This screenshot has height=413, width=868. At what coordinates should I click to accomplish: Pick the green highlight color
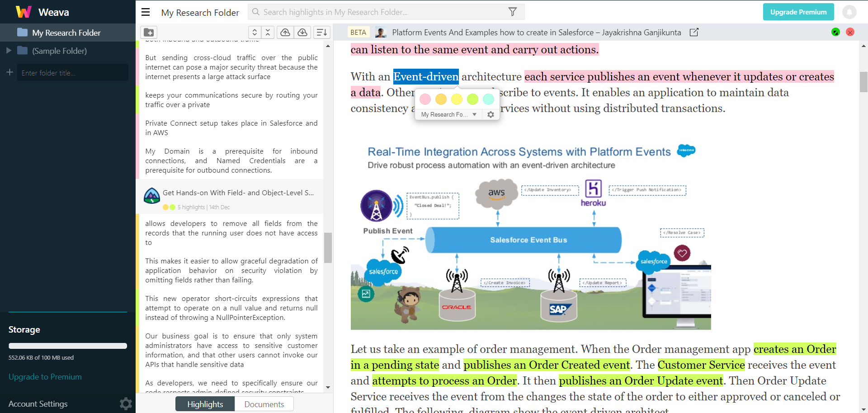coord(472,99)
